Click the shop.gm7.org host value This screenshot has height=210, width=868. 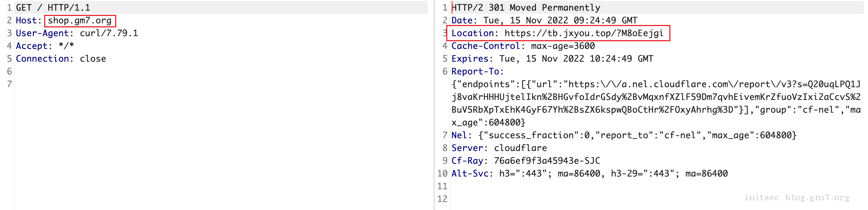(x=80, y=20)
